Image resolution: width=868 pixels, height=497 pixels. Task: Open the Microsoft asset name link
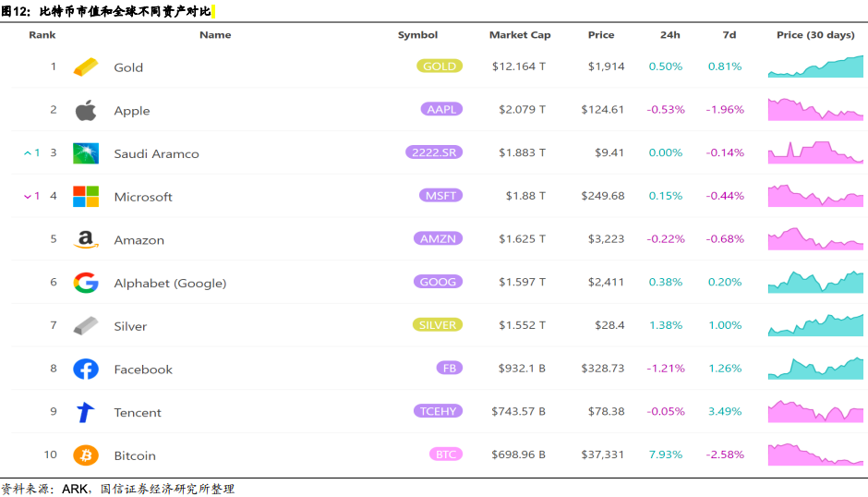pos(143,198)
